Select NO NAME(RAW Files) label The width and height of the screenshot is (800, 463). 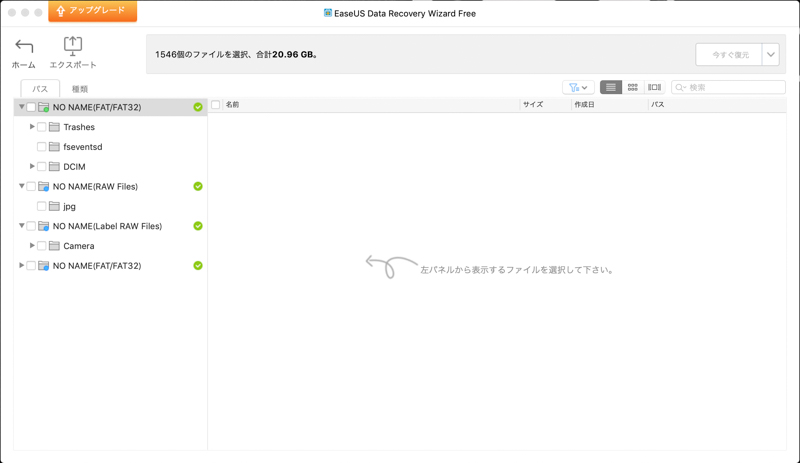point(95,186)
